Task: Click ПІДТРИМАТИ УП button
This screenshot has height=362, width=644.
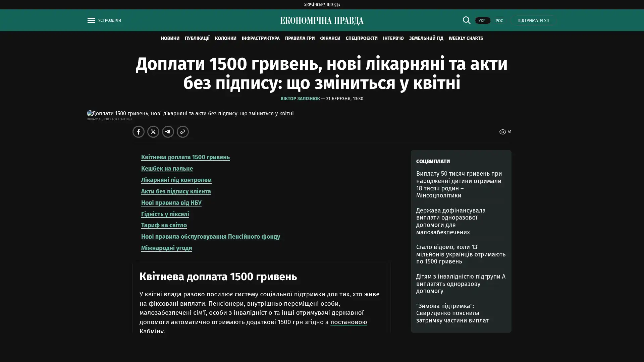Action: click(x=533, y=20)
